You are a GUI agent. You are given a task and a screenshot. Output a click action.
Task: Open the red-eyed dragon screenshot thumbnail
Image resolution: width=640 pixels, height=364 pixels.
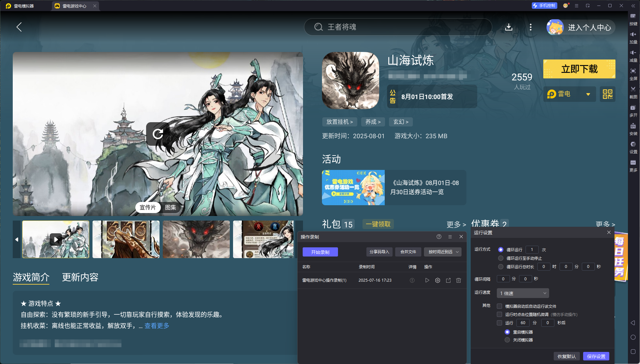196,240
